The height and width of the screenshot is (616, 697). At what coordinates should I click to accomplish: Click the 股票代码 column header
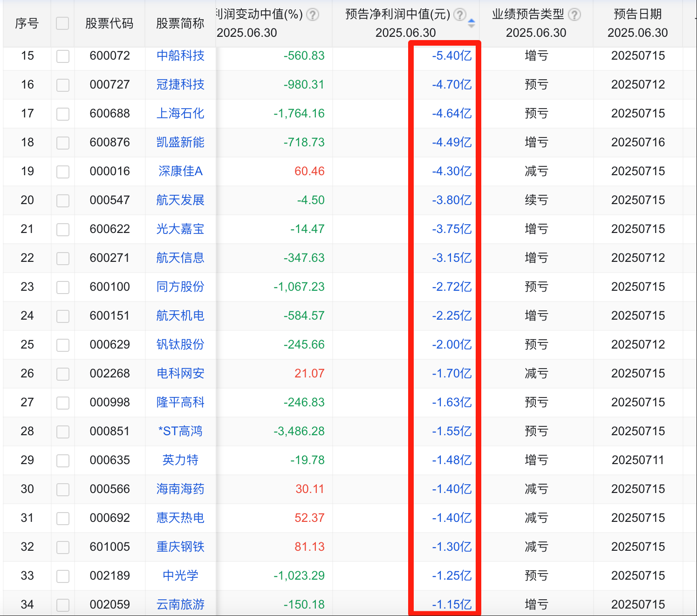pyautogui.click(x=109, y=23)
